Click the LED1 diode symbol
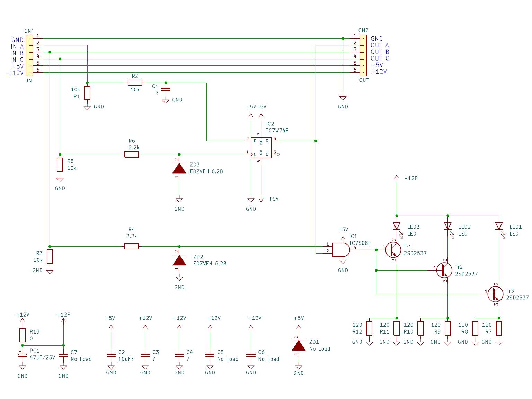 (499, 226)
